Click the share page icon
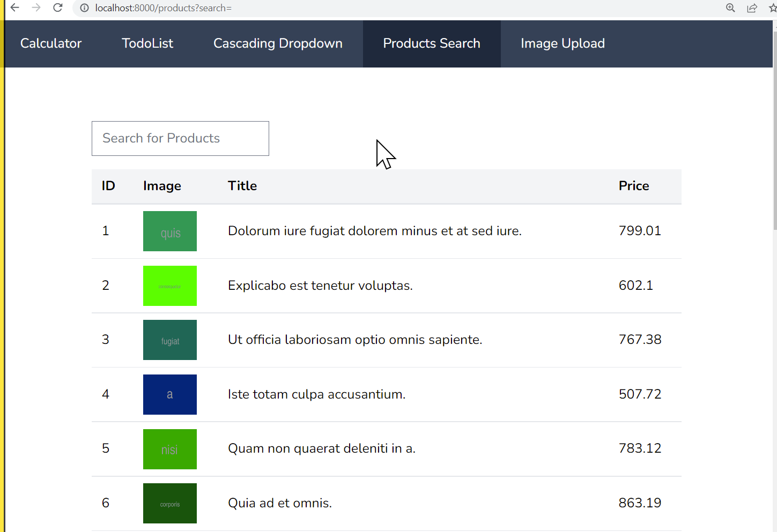 click(752, 8)
